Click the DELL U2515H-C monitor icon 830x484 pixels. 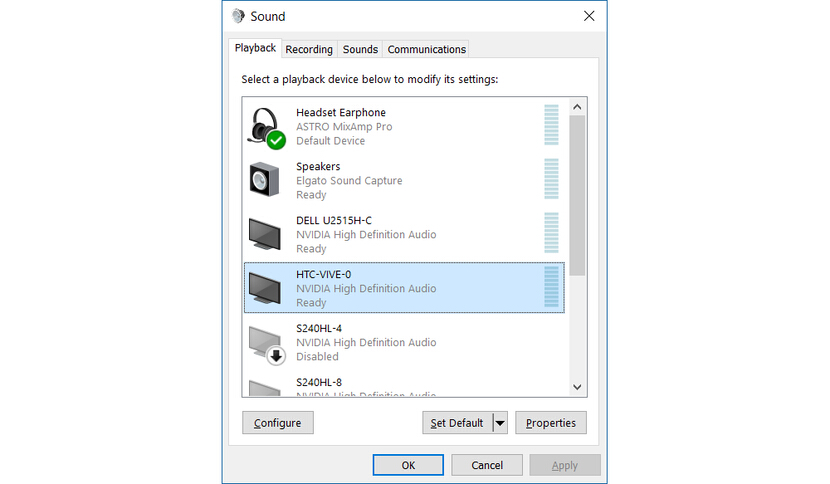coord(265,234)
